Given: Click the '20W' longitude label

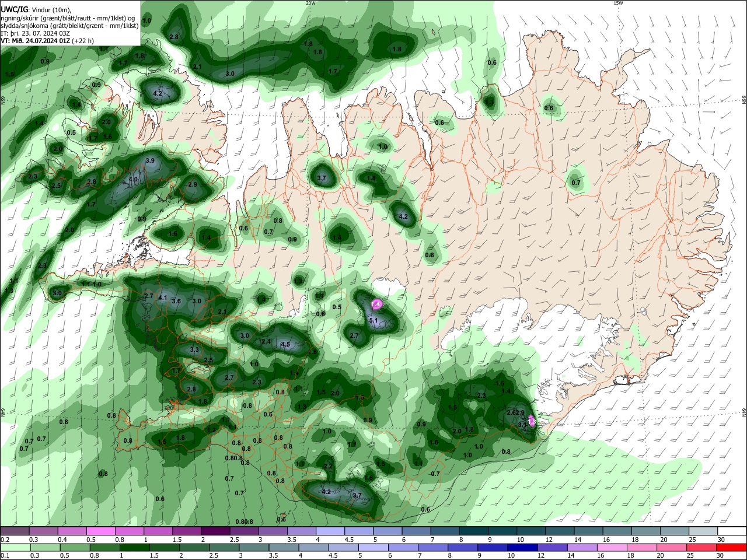Looking at the screenshot, I should coord(311,3).
